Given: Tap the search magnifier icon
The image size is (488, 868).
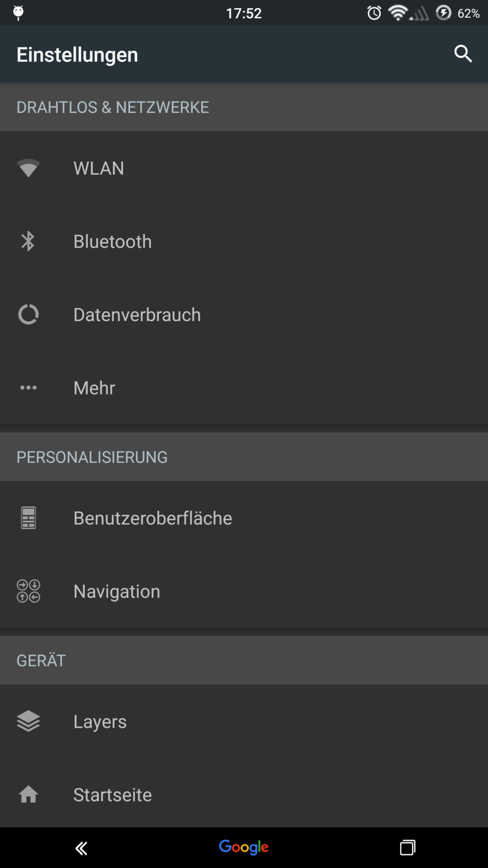Looking at the screenshot, I should point(463,54).
